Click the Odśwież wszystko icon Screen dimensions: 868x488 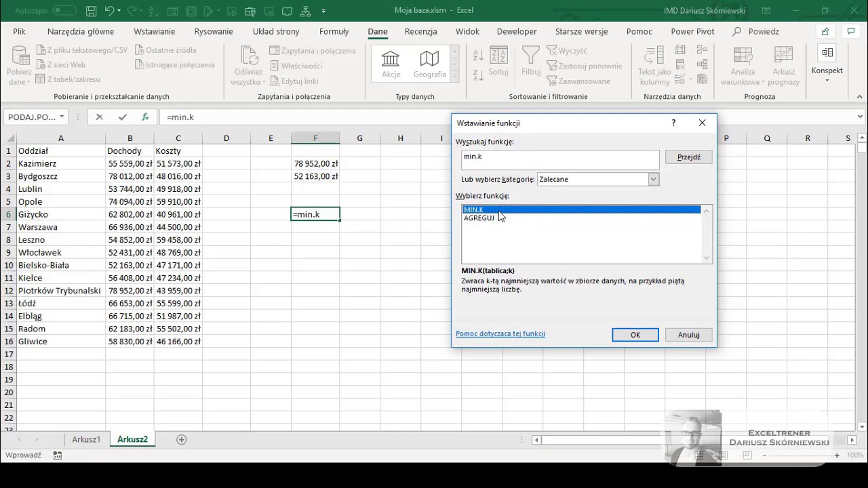pos(249,57)
